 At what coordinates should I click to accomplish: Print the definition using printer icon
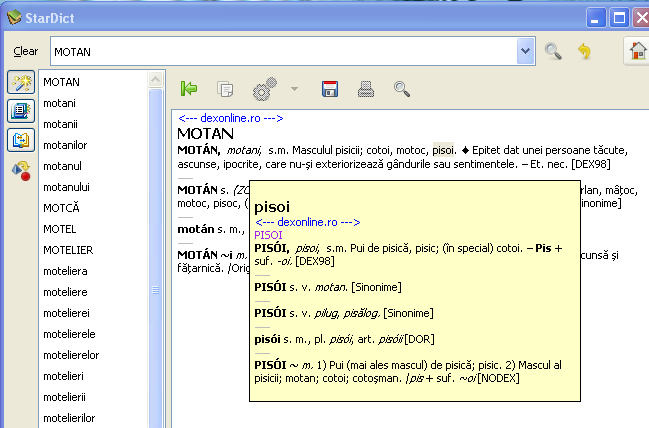pos(366,89)
